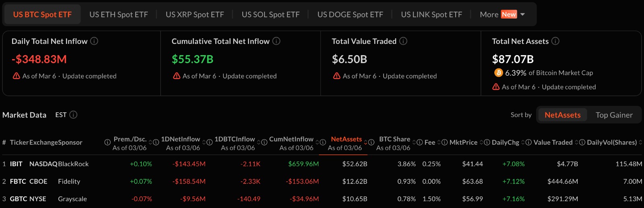Open the IBIT ticker row
This screenshot has height=208, width=644.
pos(16,164)
